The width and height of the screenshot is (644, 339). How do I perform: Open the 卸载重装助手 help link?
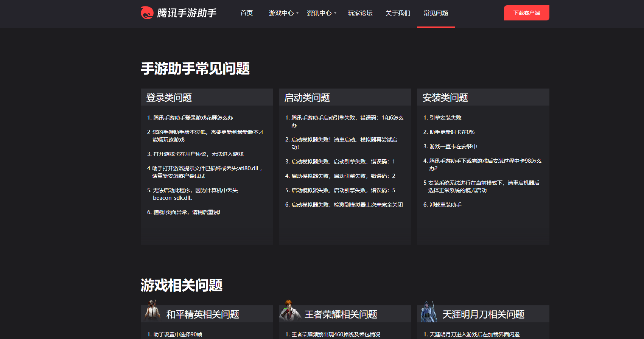click(445, 205)
